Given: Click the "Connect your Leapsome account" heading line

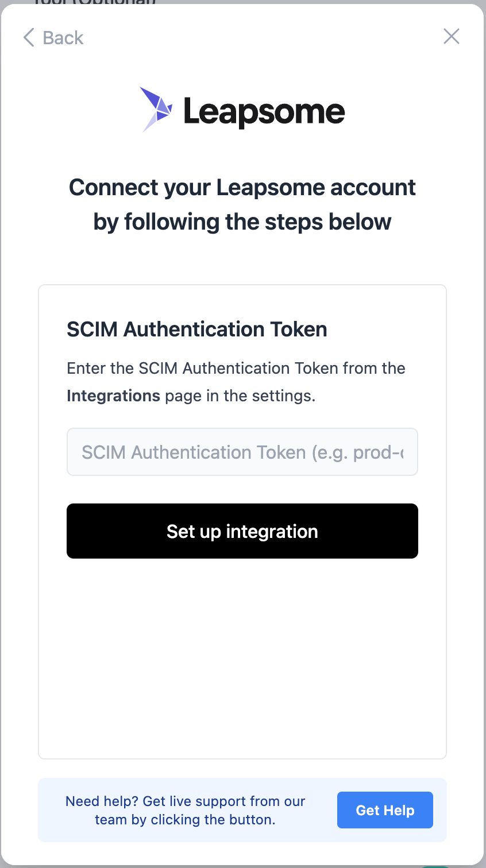Looking at the screenshot, I should pos(242,188).
